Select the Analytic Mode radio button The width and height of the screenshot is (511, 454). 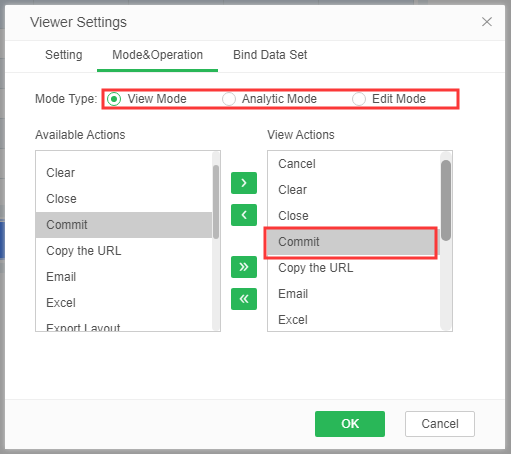click(x=229, y=99)
